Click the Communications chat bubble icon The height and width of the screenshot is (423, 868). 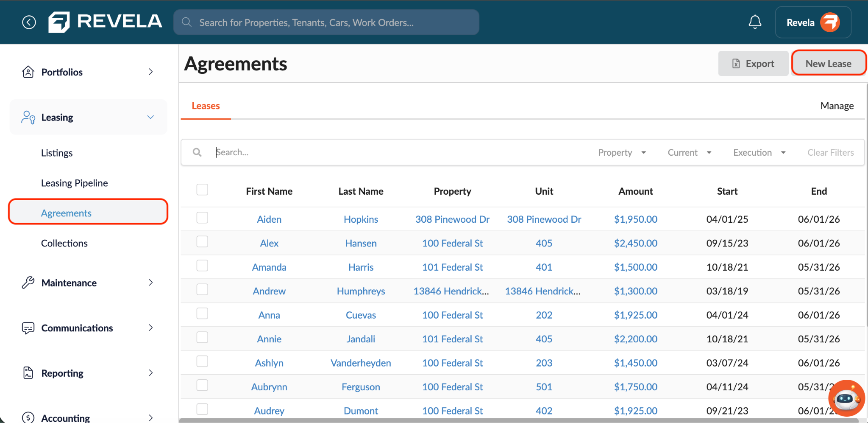(x=28, y=328)
